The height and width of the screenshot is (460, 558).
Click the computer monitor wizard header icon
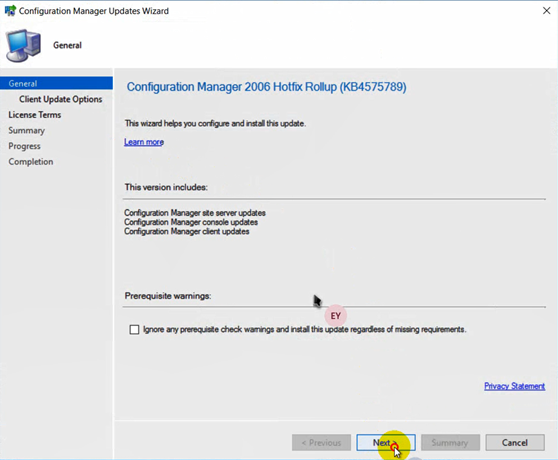pos(23,46)
